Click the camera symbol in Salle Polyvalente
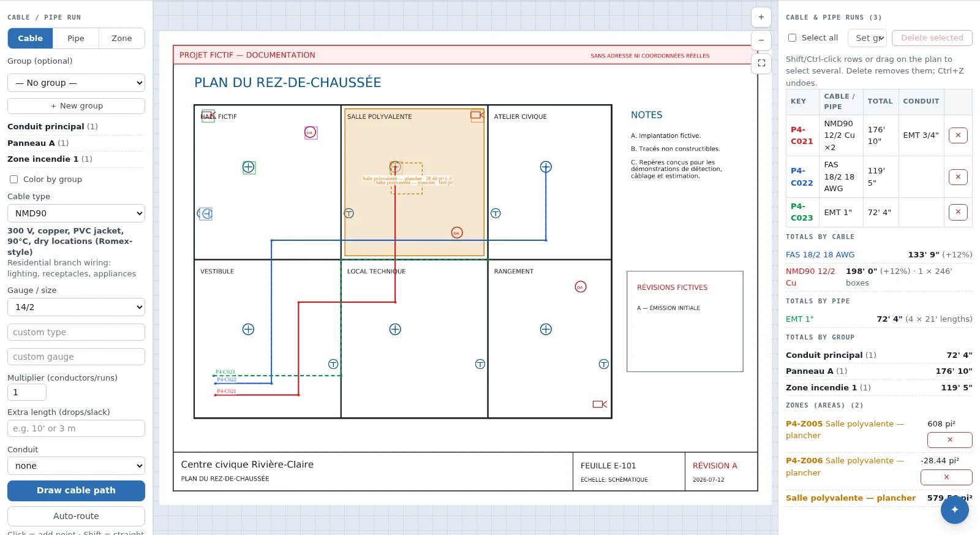Viewport: 980px width, 535px height. [x=477, y=115]
